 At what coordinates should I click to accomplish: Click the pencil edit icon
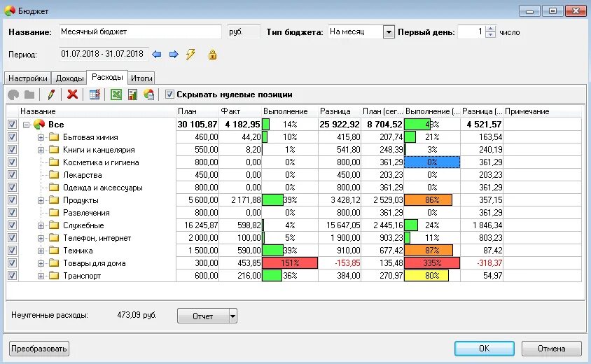point(51,94)
